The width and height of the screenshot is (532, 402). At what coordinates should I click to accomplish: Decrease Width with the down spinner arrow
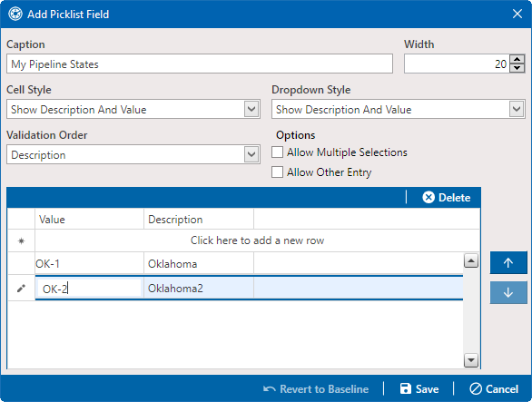(517, 68)
